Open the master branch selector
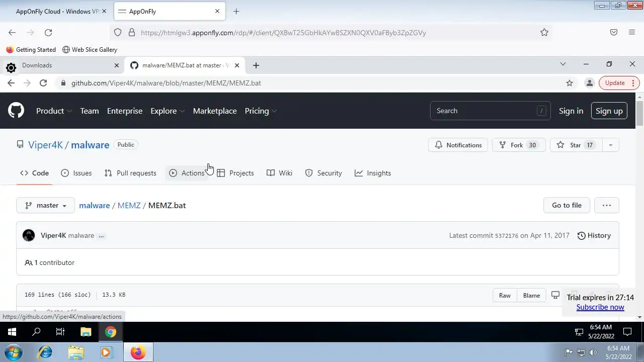The height and width of the screenshot is (362, 644). click(45, 205)
